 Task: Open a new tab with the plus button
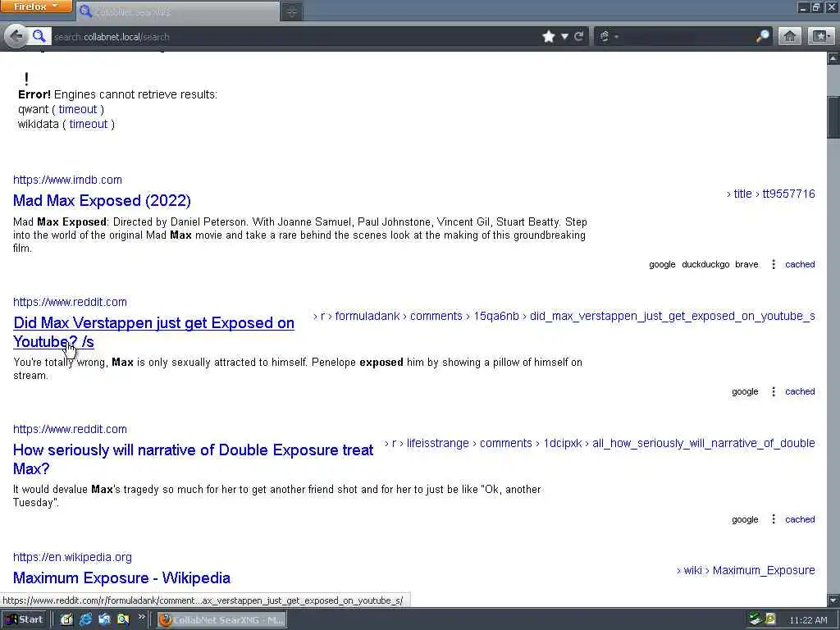292,11
